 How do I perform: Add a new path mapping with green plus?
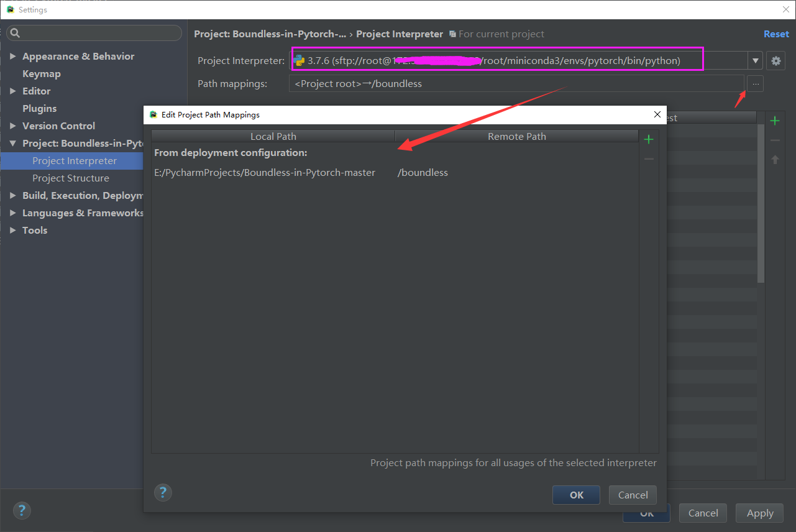(649, 139)
